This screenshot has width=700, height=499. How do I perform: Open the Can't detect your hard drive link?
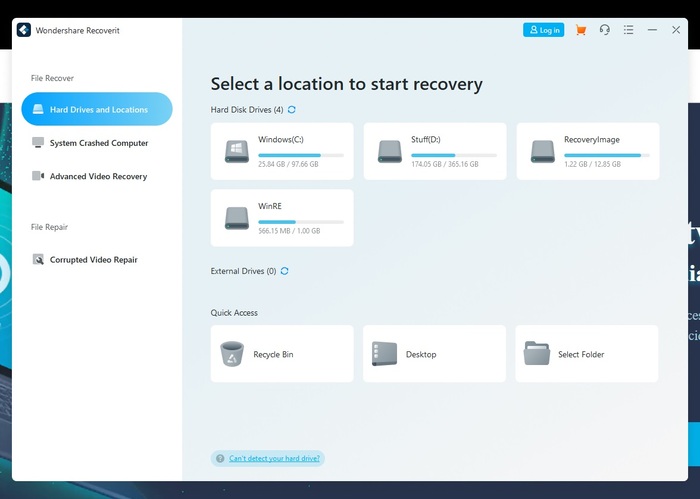[x=275, y=458]
